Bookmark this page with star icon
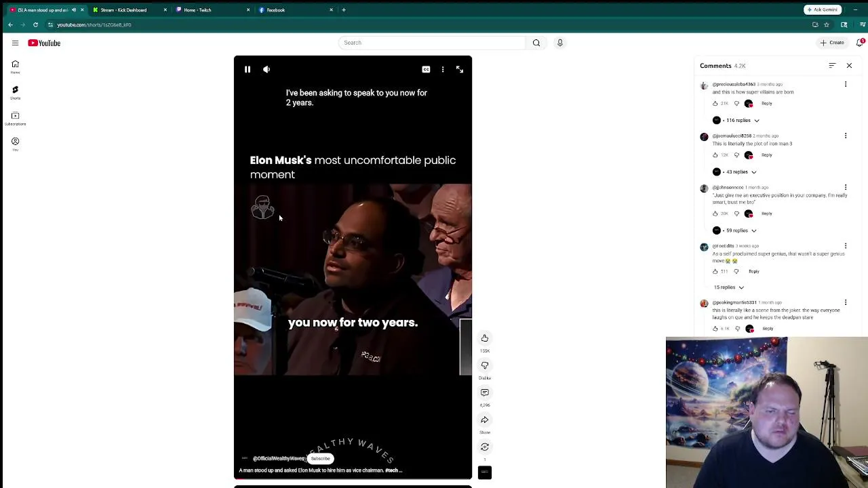The width and height of the screenshot is (868, 488). click(x=827, y=25)
